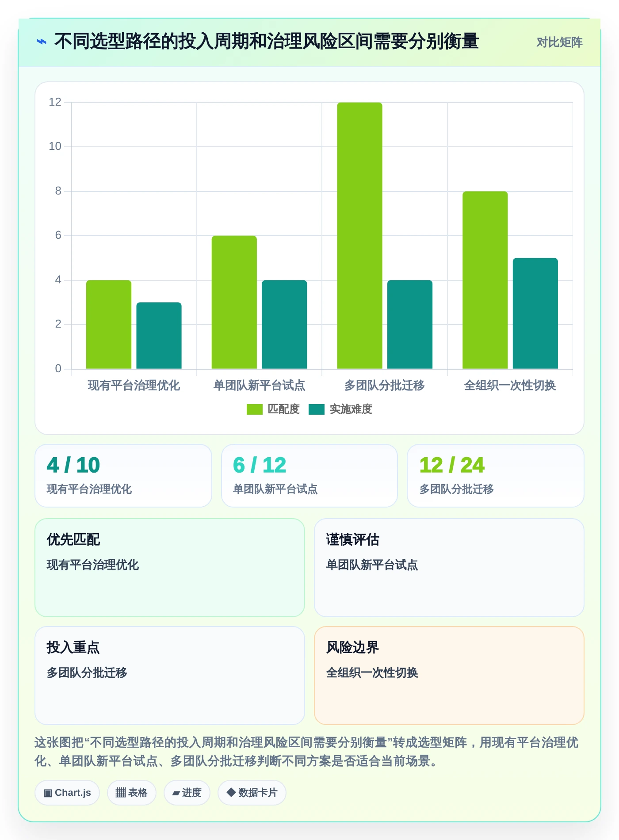Open the 风险边界 matrix card
The image size is (619, 840).
[449, 676]
